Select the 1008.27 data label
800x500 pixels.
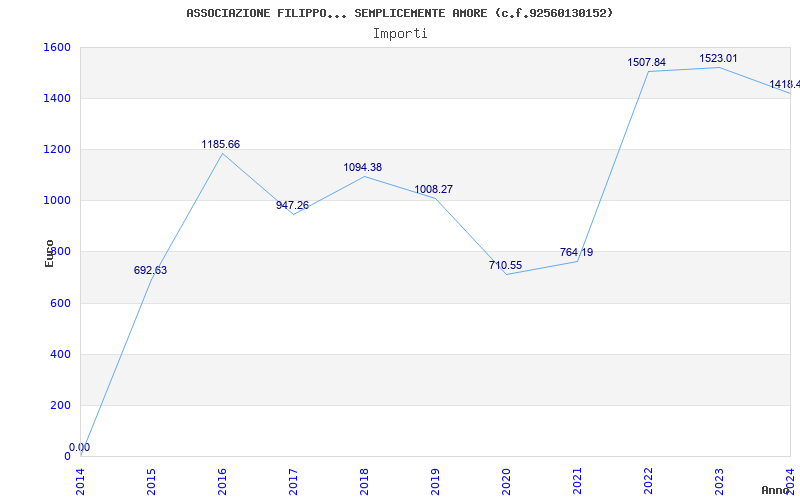[x=434, y=189]
